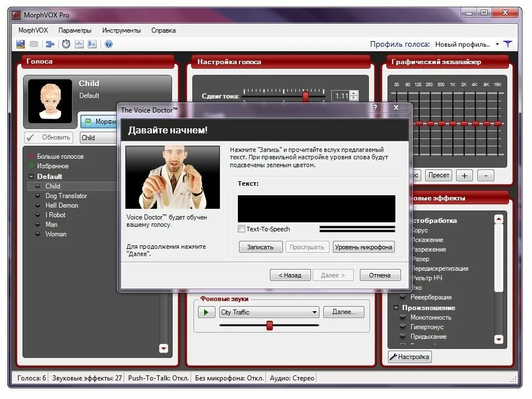
Task: Click the keyboard toolbar icon
Action: coord(34,44)
